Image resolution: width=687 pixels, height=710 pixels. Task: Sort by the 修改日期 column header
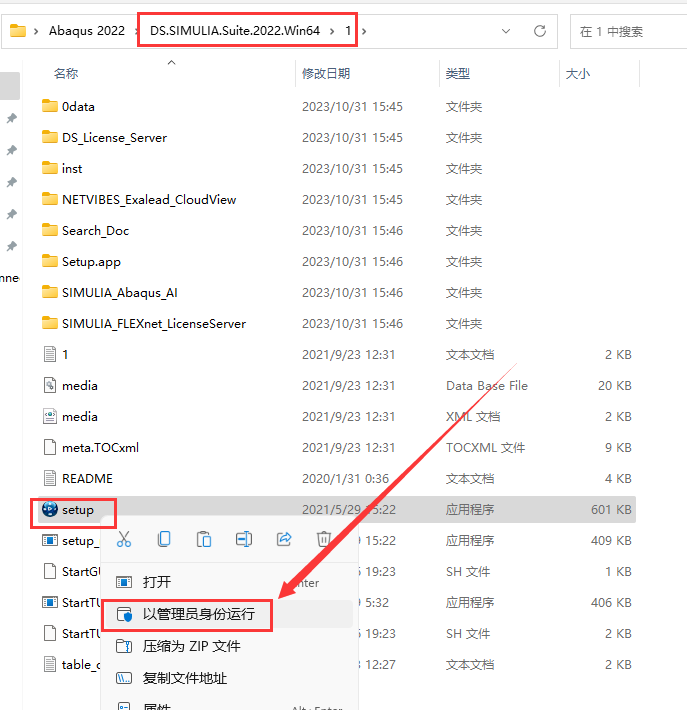pyautogui.click(x=326, y=73)
